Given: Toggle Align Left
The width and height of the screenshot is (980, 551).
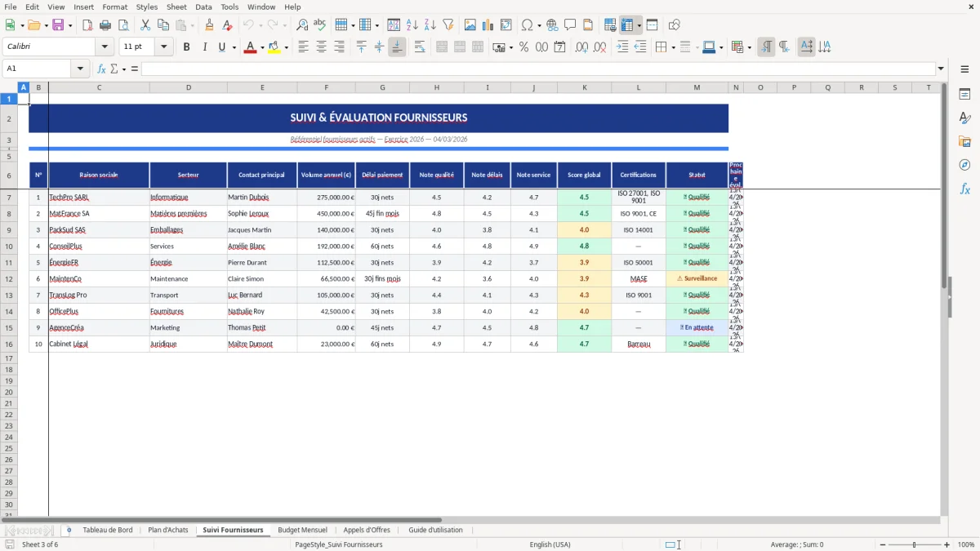Looking at the screenshot, I should (x=303, y=47).
